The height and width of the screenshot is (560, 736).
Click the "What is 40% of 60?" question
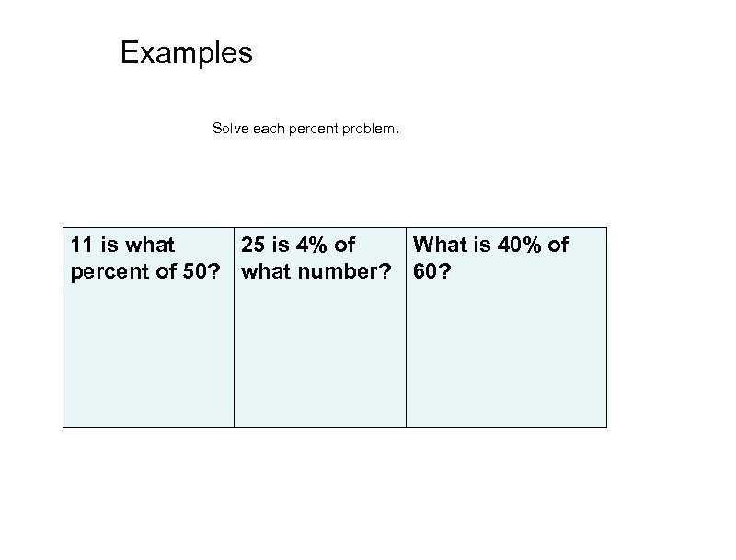coord(491,258)
